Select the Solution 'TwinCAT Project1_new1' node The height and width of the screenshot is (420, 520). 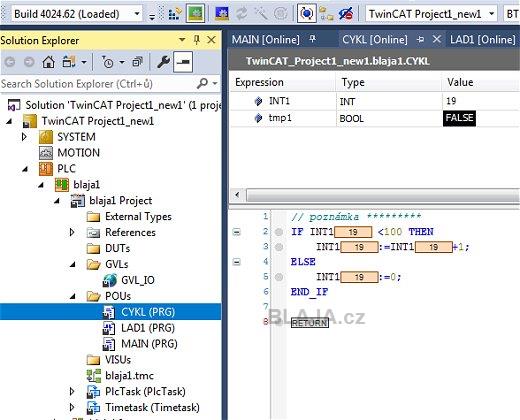pos(113,105)
